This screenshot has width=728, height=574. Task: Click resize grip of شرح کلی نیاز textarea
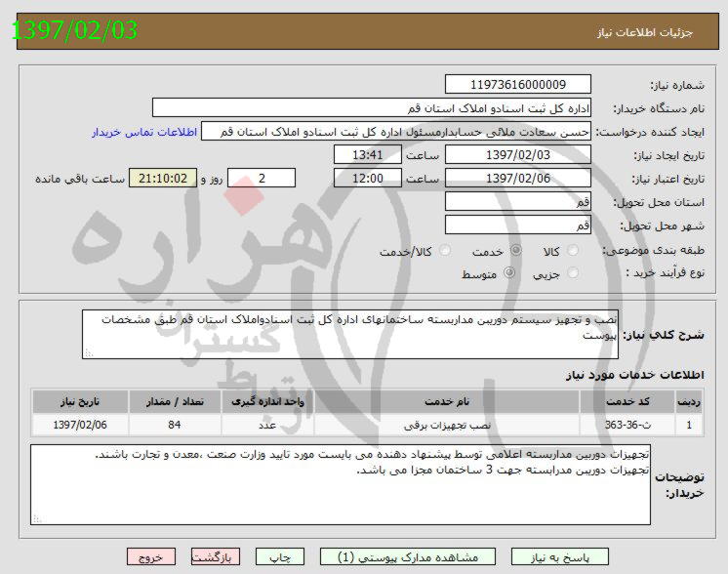(89, 353)
